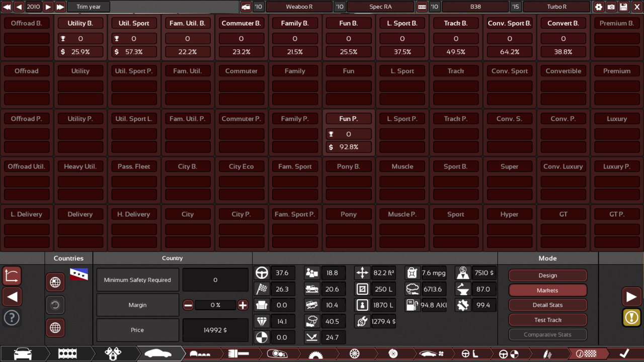Image resolution: width=644 pixels, height=362 pixels.
Task: Click the drivability steering wheel stat icon
Action: tap(262, 273)
